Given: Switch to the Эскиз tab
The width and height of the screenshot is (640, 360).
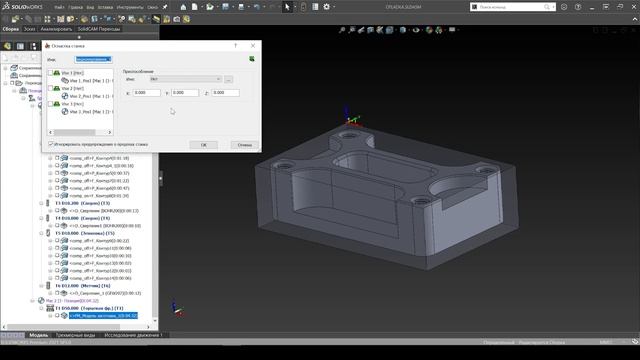Looking at the screenshot, I should click(29, 29).
